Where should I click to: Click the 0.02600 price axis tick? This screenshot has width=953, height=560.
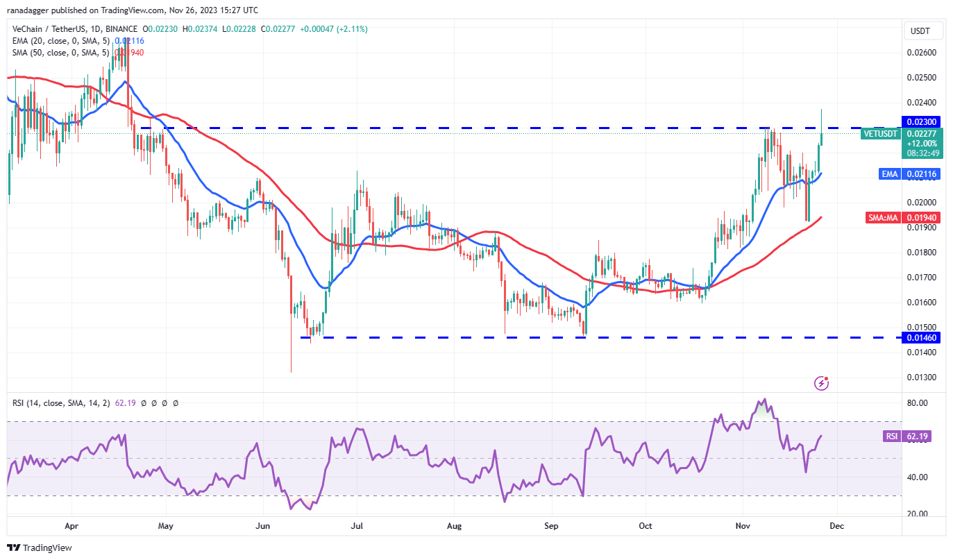[922, 53]
